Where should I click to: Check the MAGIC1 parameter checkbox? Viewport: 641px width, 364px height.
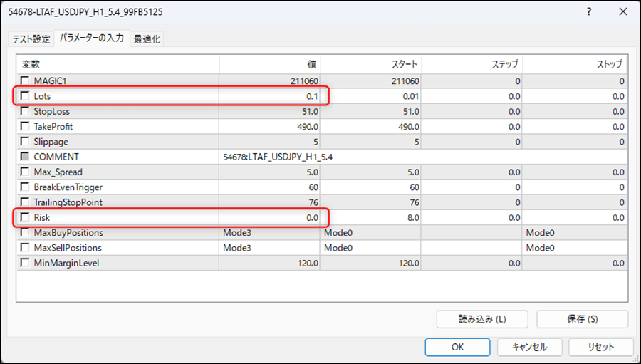coord(26,81)
